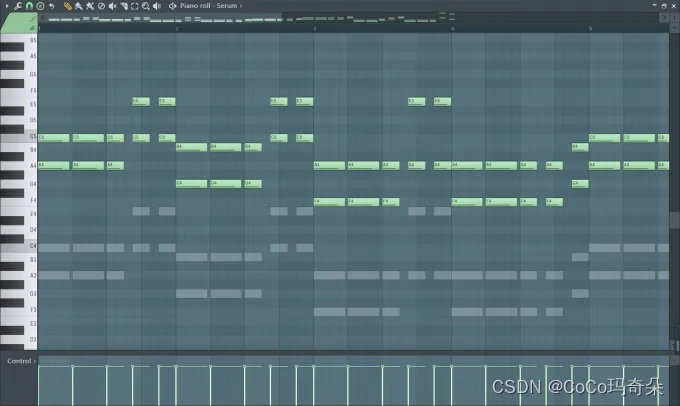The image size is (680, 406).
Task: Select the B4 note just before bar 5
Action: tap(580, 147)
